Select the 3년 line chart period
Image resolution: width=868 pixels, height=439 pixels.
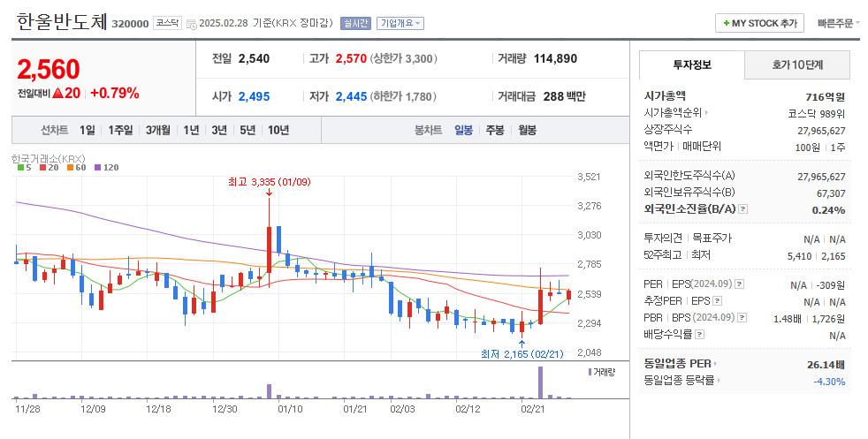tap(219, 131)
